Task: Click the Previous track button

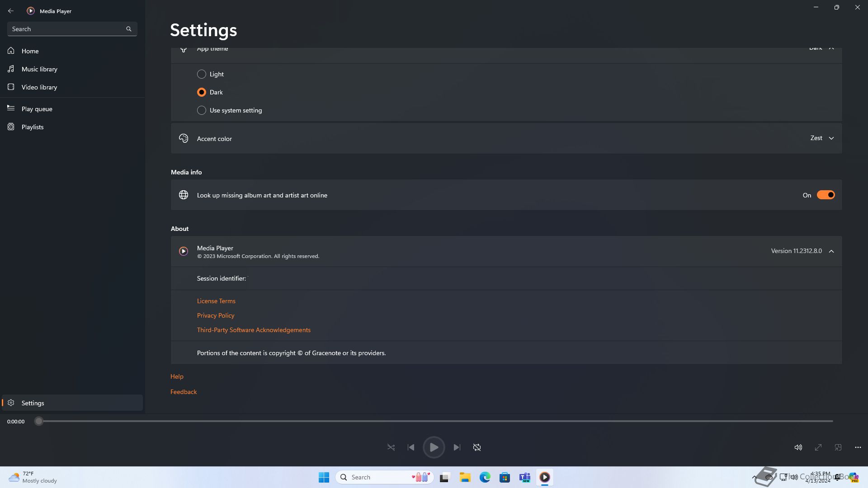Action: (x=411, y=447)
